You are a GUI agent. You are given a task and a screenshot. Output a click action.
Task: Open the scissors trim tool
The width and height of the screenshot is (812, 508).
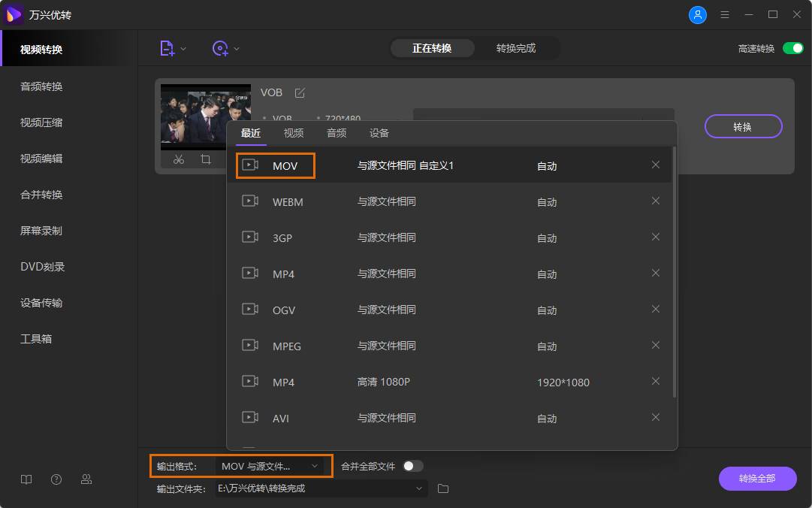[179, 159]
